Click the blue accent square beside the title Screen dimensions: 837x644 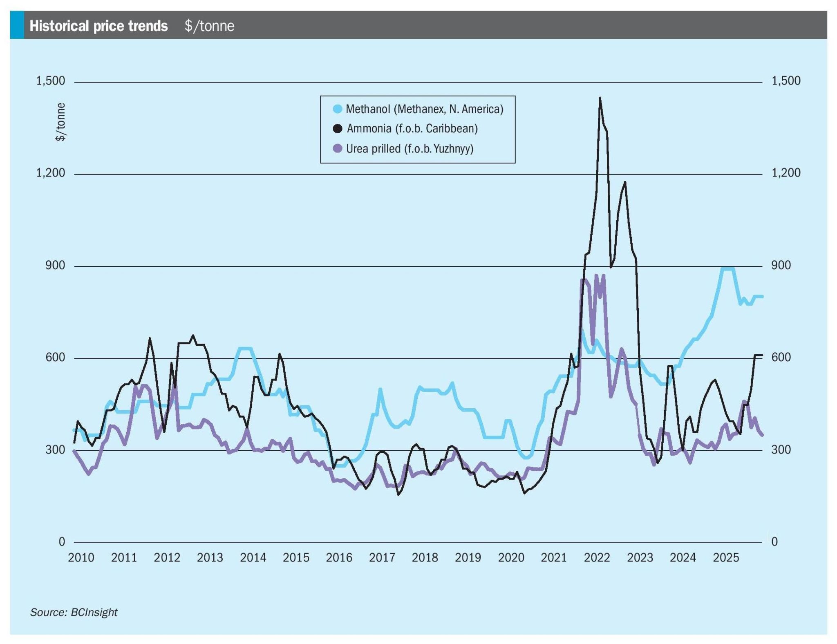(18, 26)
